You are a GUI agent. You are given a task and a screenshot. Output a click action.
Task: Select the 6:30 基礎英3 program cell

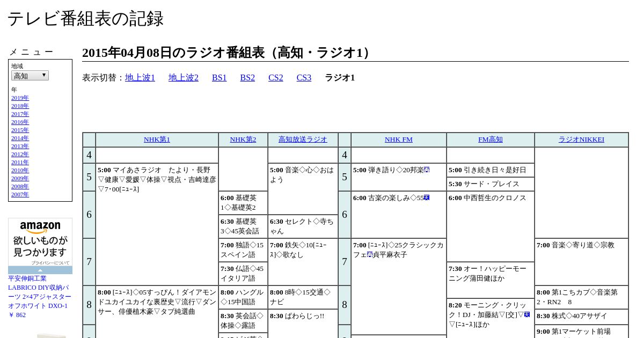click(x=243, y=226)
